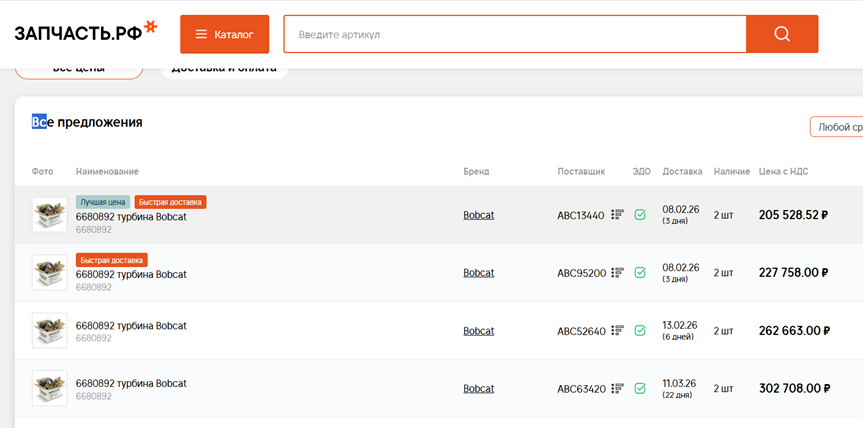The width and height of the screenshot is (863, 428).
Task: Click green ЭДО checkmark in ABC52640 row
Action: pyautogui.click(x=640, y=330)
